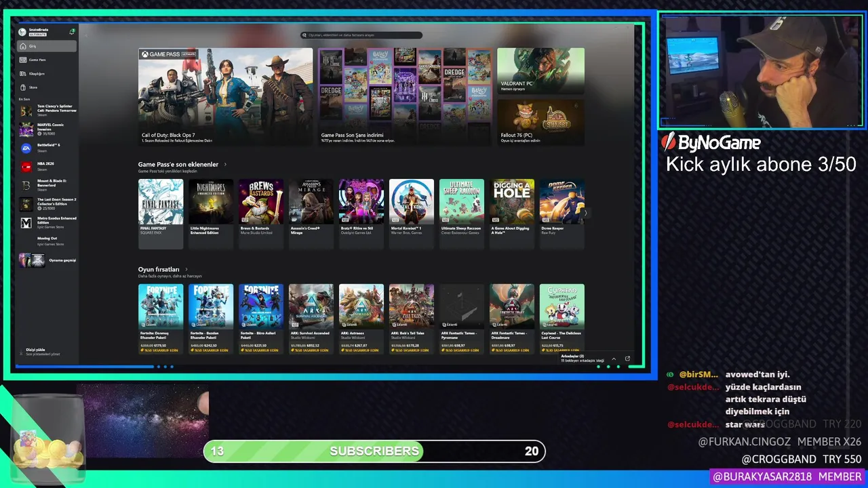Click the back arrow in Xbox app
868x488 pixels.
[x=85, y=35]
